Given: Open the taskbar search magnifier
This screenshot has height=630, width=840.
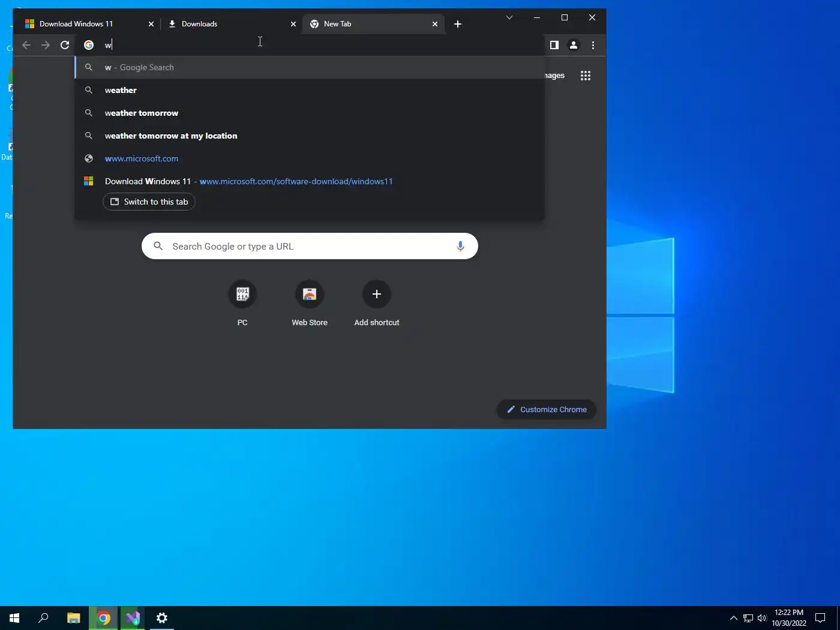Looking at the screenshot, I should [x=43, y=618].
